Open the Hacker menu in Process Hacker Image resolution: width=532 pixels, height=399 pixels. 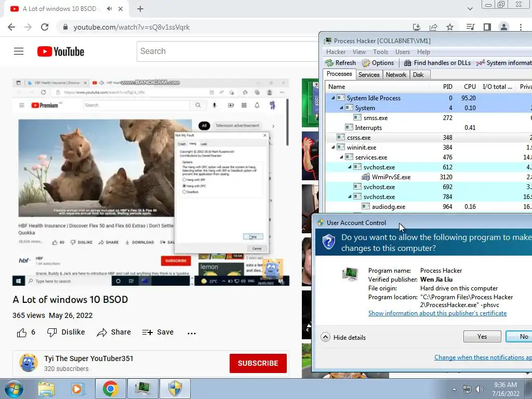click(336, 52)
